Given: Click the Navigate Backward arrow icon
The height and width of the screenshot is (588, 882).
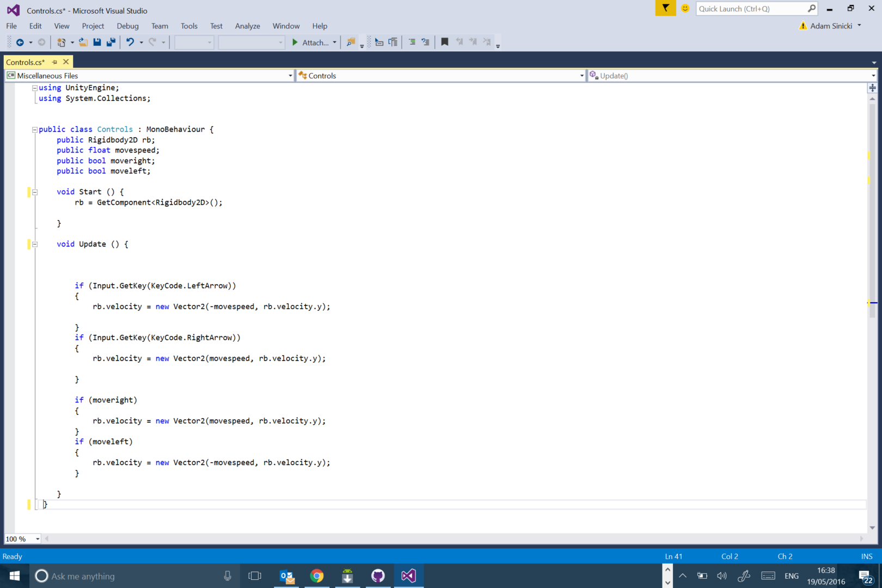Looking at the screenshot, I should click(20, 42).
